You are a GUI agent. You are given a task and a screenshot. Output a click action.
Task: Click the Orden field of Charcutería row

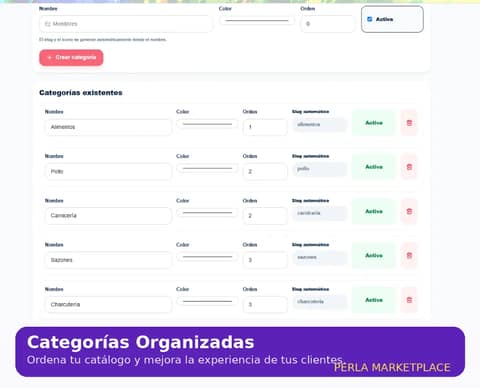(x=265, y=304)
